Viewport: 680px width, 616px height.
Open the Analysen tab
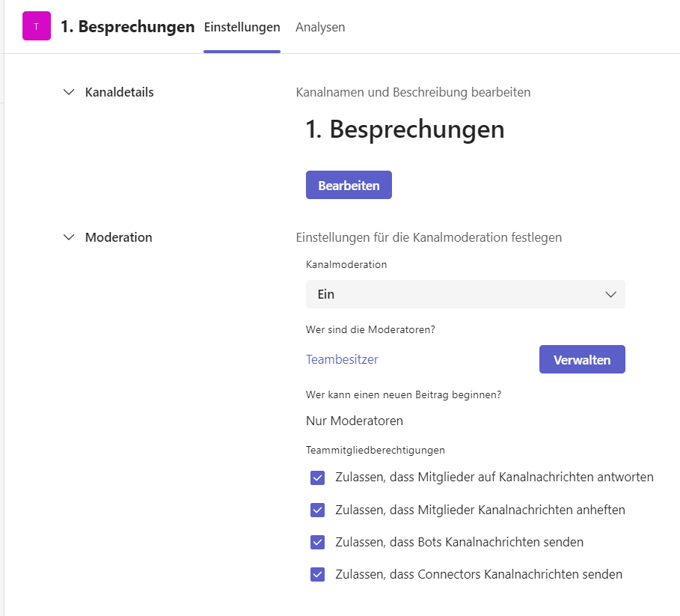(320, 27)
